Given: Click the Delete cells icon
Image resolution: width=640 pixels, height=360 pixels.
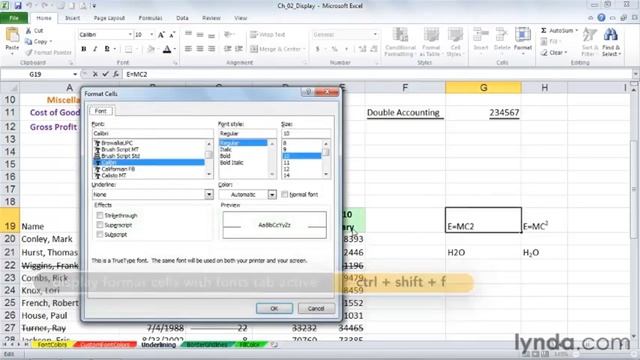Looking at the screenshot, I should point(501,35).
